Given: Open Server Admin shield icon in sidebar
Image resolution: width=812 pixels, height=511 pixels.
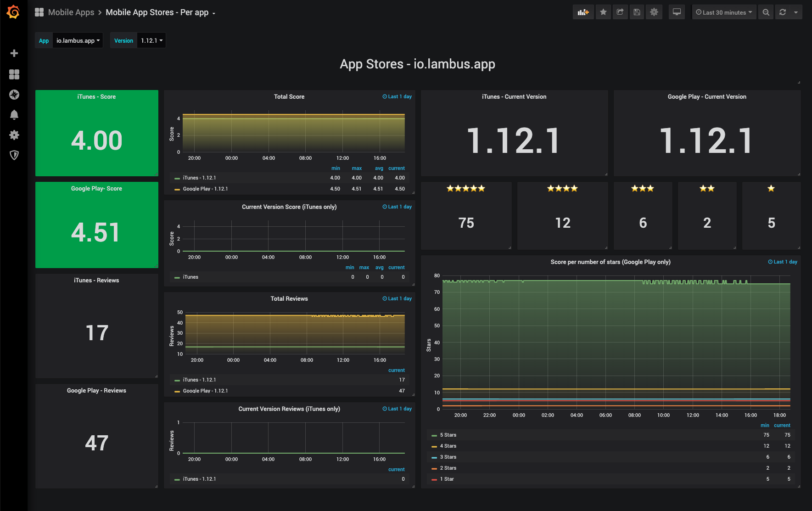Looking at the screenshot, I should [x=14, y=155].
